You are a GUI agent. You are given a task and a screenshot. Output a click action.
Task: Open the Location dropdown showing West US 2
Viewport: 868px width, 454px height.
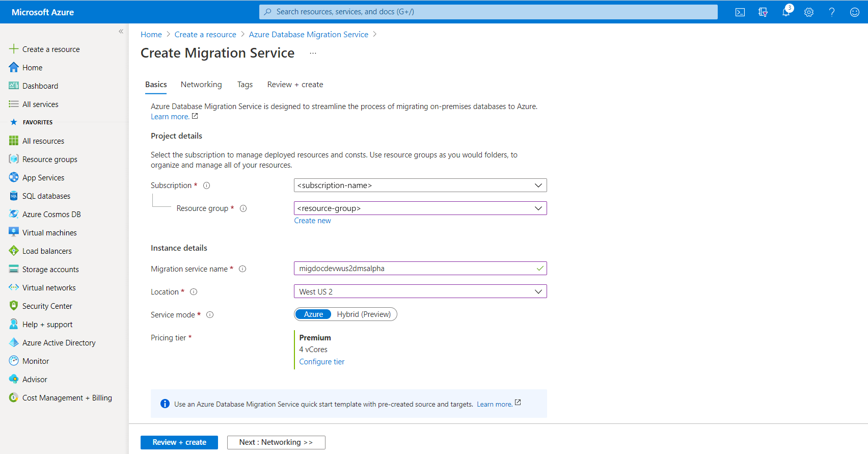(420, 291)
